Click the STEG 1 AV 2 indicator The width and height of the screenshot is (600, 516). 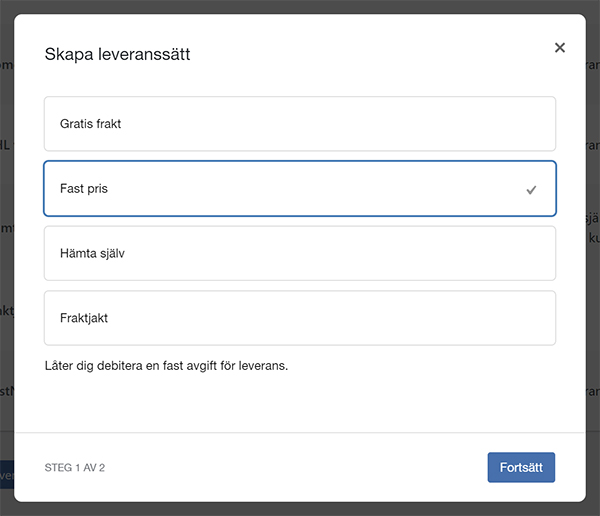tap(75, 467)
